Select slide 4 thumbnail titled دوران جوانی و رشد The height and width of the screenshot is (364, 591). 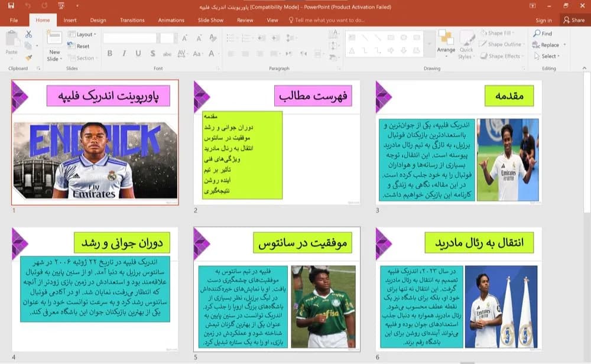95,290
